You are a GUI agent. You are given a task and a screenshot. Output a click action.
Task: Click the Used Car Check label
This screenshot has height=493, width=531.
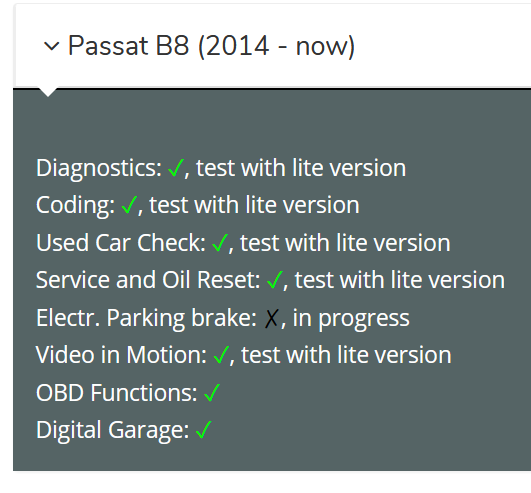[x=121, y=243]
